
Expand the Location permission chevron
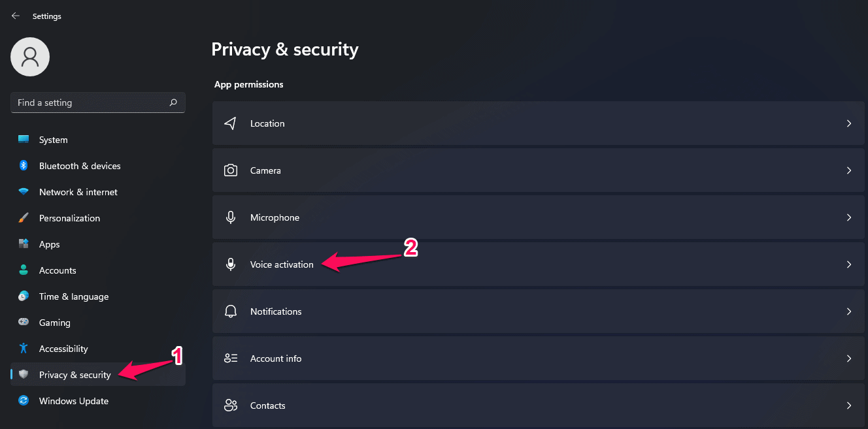(x=849, y=123)
